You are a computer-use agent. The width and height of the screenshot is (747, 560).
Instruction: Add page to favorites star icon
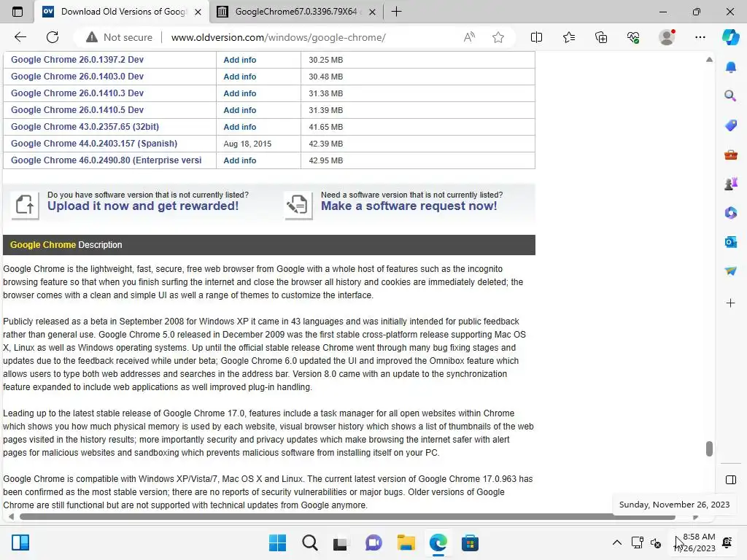click(x=498, y=37)
